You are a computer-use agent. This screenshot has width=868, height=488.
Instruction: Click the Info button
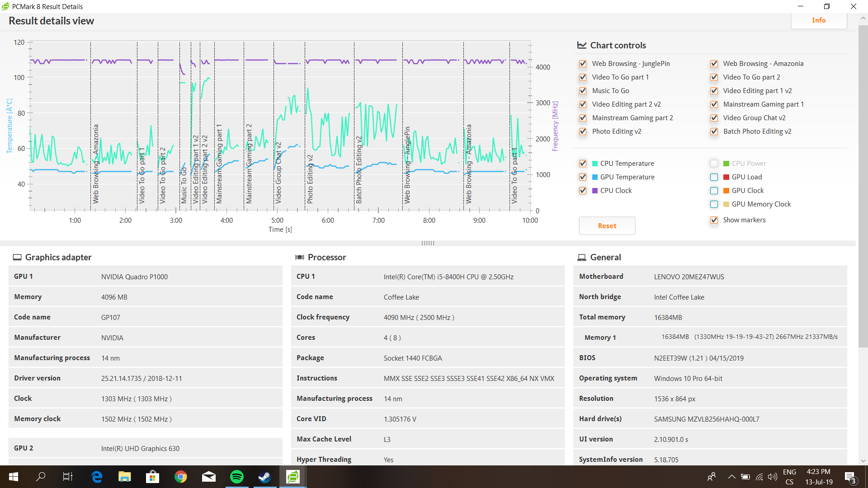[x=818, y=20]
